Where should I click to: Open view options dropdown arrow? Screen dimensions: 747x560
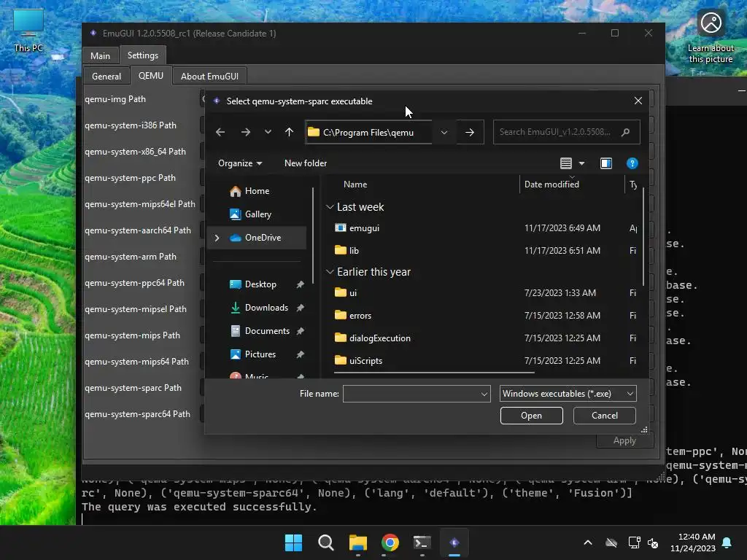pos(581,163)
